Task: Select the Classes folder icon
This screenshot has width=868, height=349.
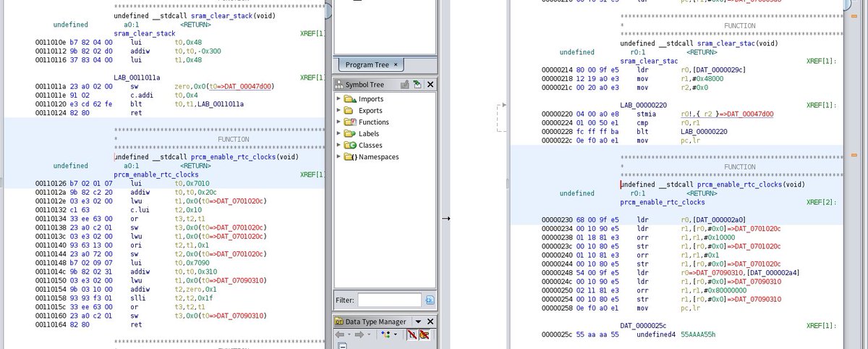Action: coord(350,146)
